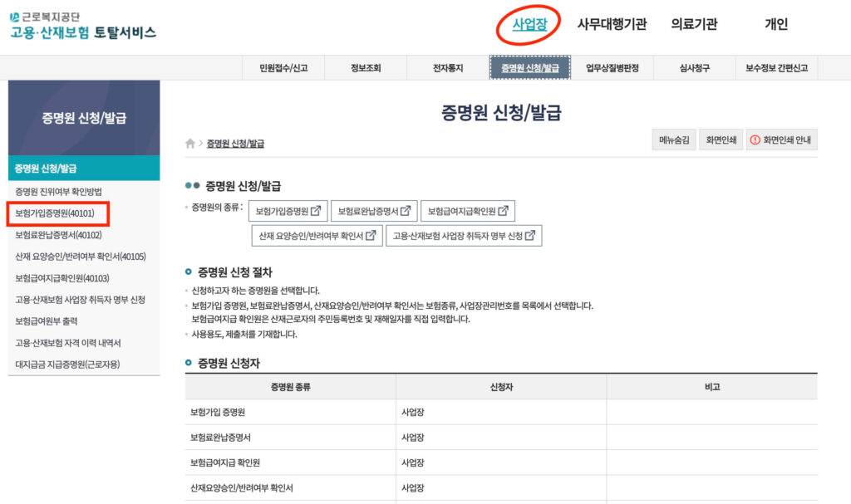
Task: Select the 사무대행기관 top menu
Action: (x=612, y=24)
